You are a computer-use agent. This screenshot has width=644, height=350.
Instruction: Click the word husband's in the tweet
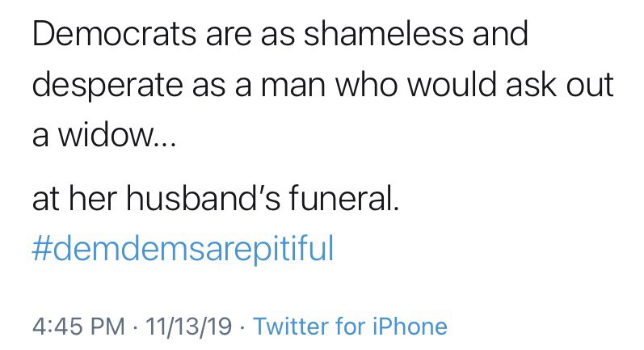(204, 198)
